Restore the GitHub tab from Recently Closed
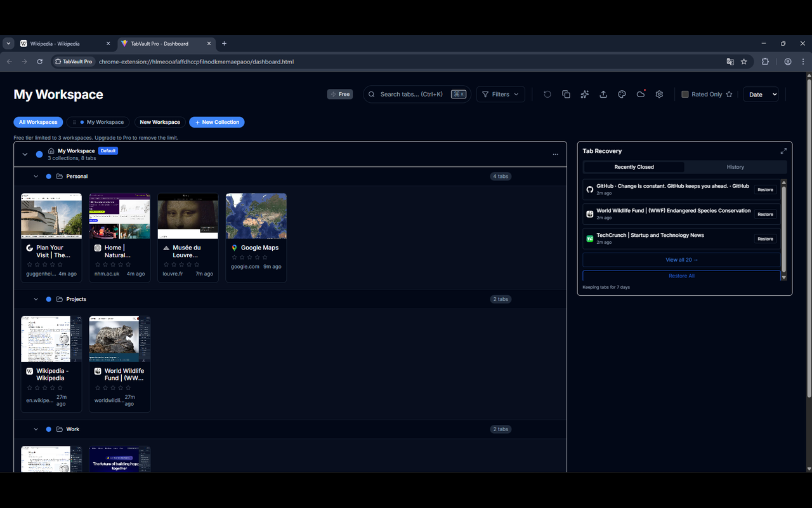The image size is (812, 508). click(x=765, y=189)
